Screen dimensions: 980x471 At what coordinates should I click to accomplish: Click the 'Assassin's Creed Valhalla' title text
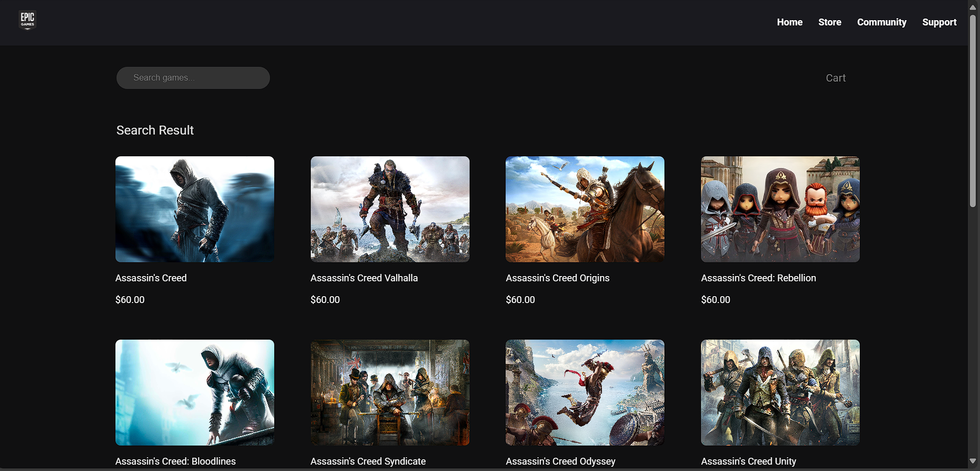364,278
